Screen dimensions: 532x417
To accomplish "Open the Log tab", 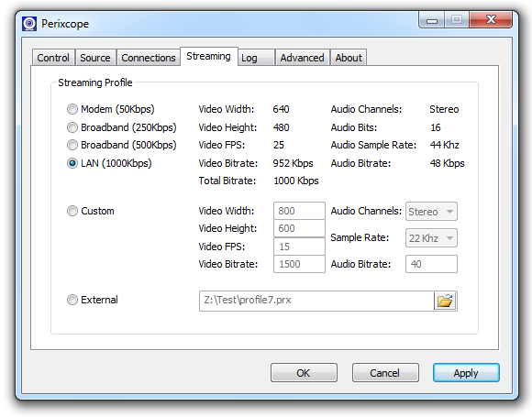I will (256, 58).
